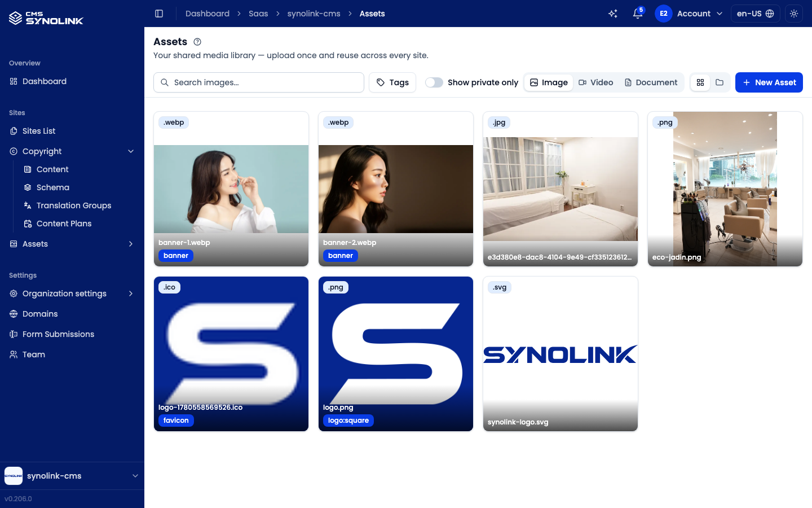Click synolink-cms breadcrumb link
The height and width of the screenshot is (508, 812).
point(314,14)
